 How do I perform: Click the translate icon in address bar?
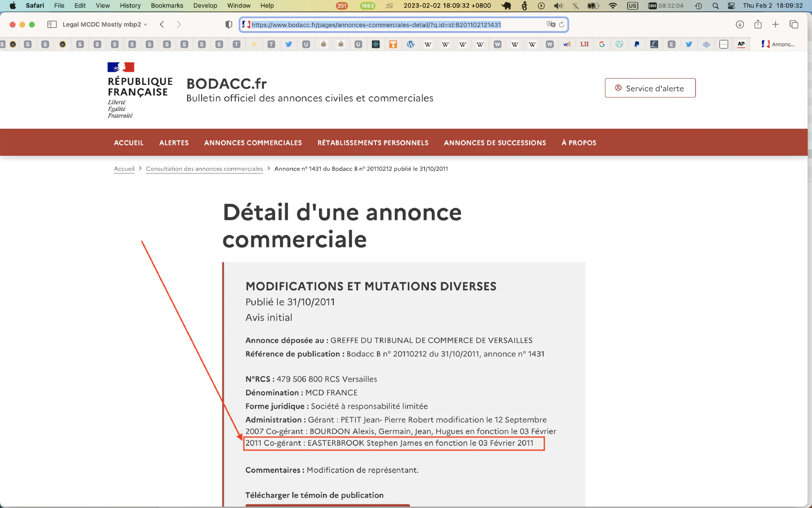(x=550, y=24)
